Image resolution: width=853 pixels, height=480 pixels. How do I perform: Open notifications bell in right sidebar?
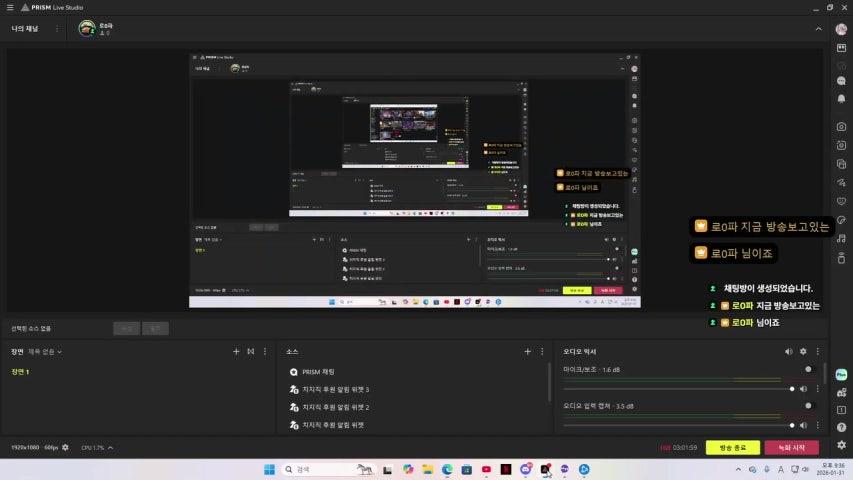coord(841,99)
